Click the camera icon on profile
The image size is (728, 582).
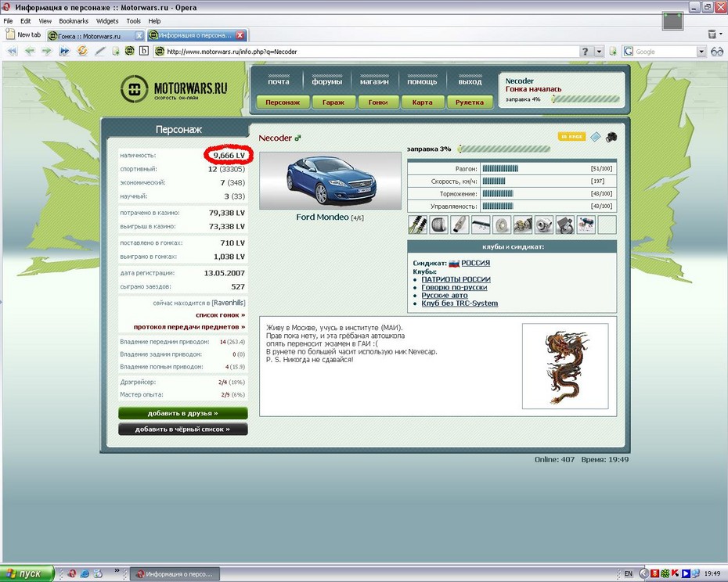(611, 137)
